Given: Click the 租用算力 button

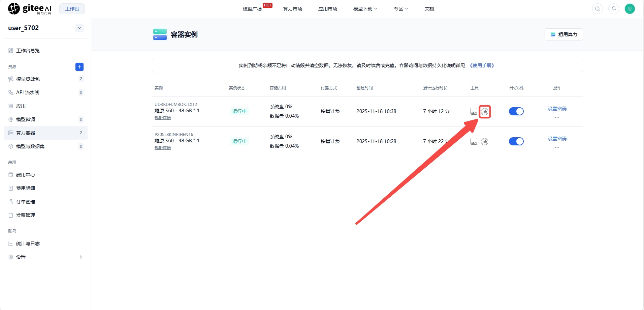Looking at the screenshot, I should (564, 34).
